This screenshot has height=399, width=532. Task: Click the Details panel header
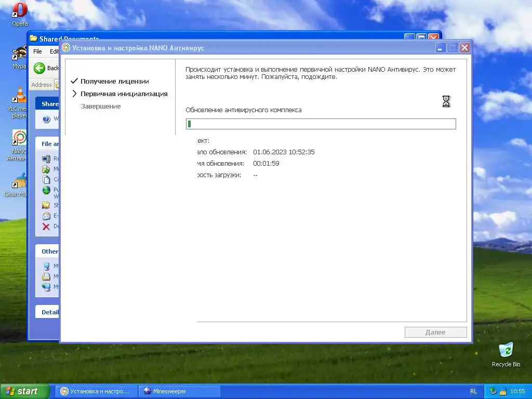coord(47,312)
